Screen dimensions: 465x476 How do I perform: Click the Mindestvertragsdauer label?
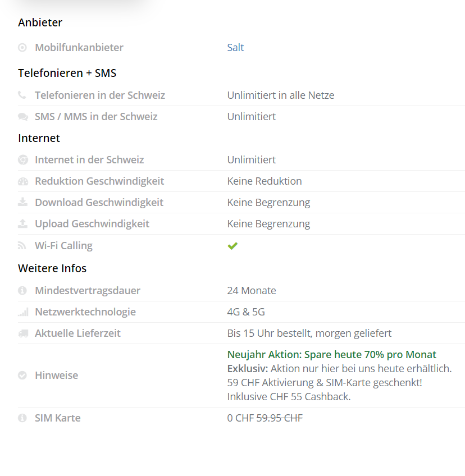[88, 291]
